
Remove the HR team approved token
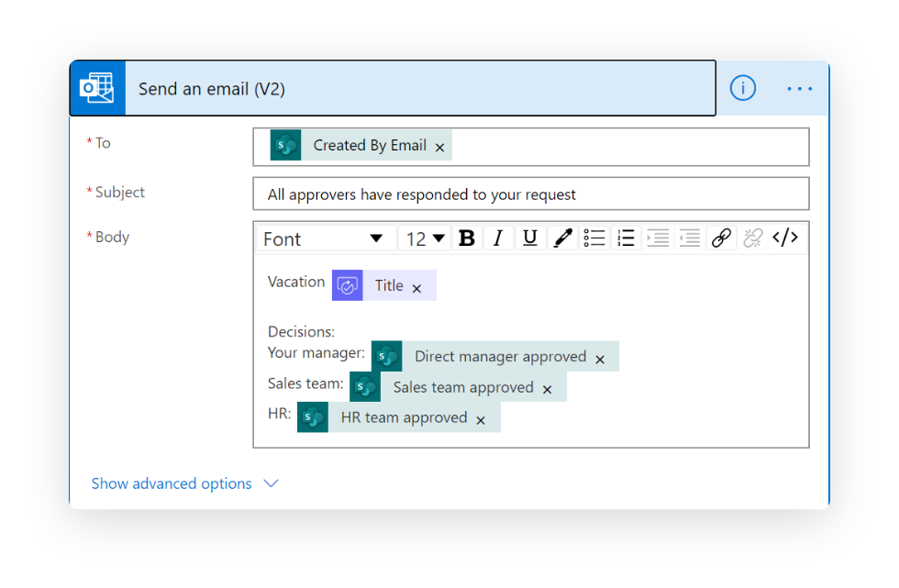point(481,420)
